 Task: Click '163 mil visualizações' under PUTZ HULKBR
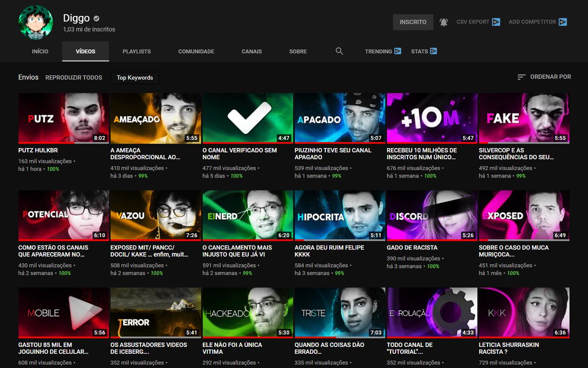pyautogui.click(x=45, y=161)
